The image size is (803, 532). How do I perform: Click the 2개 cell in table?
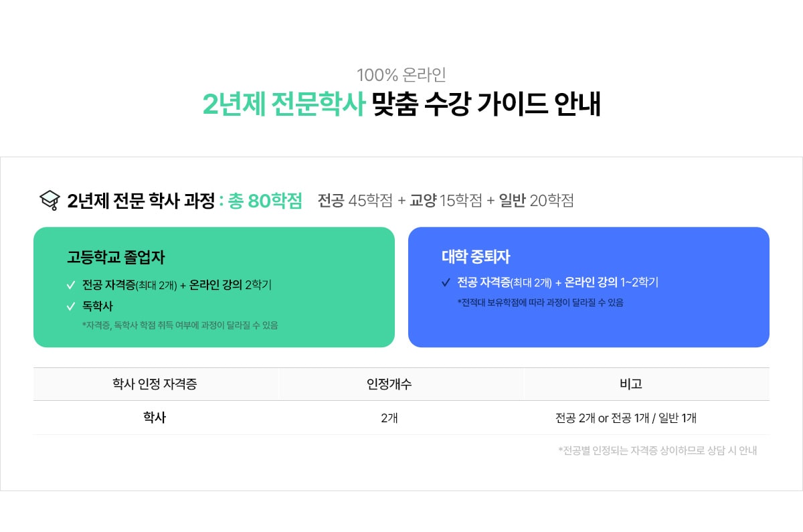coord(389,418)
